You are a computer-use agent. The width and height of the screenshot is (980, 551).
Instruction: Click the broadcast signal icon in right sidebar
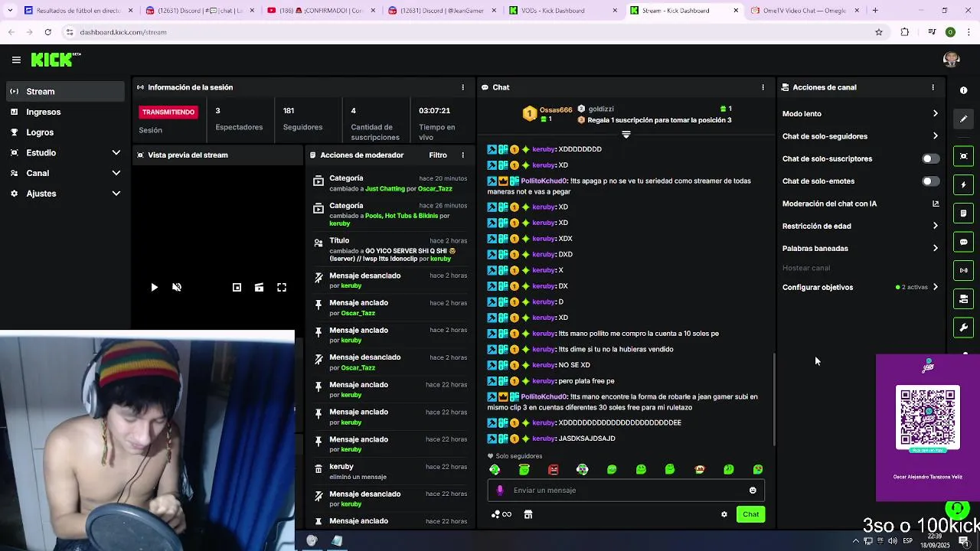[x=963, y=270]
